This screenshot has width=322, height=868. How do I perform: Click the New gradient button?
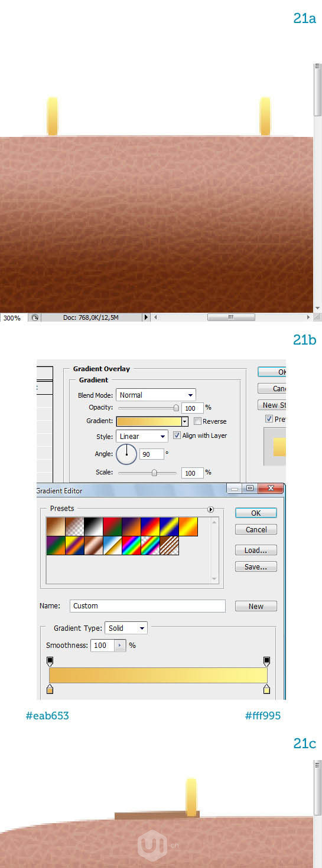pos(256,606)
